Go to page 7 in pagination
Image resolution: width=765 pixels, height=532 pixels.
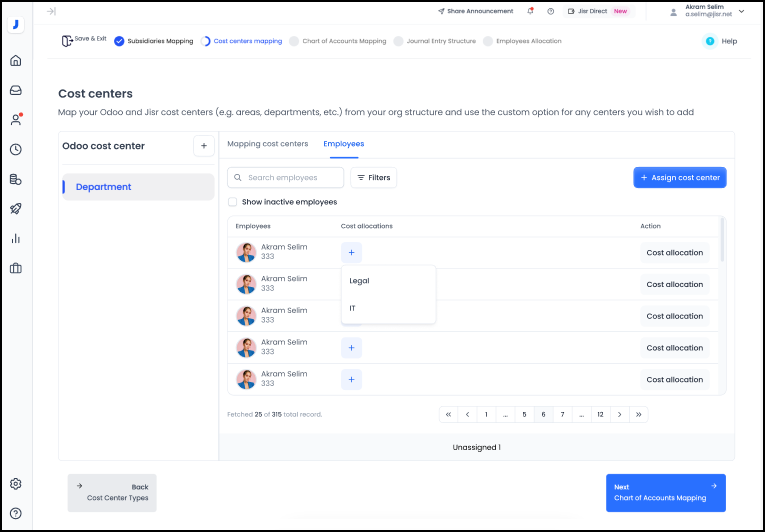[562, 414]
